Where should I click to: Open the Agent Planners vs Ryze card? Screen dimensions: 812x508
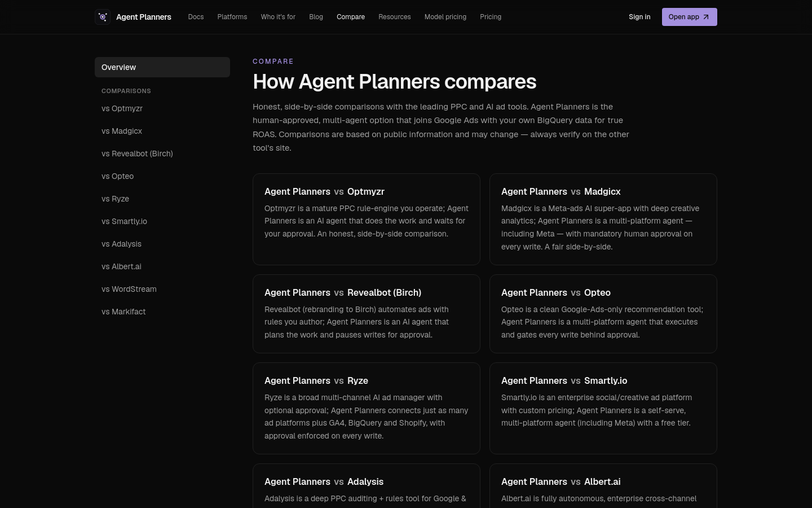tap(367, 408)
